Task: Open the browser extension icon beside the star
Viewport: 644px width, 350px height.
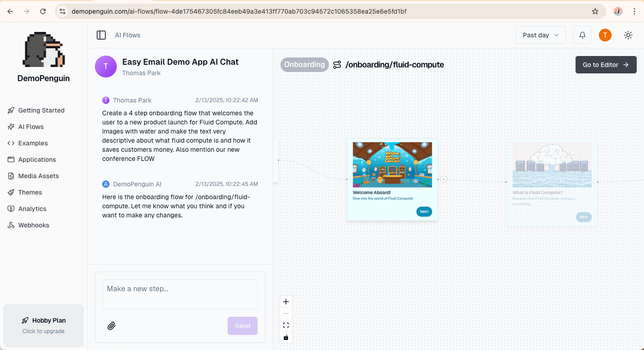Action: (x=618, y=11)
